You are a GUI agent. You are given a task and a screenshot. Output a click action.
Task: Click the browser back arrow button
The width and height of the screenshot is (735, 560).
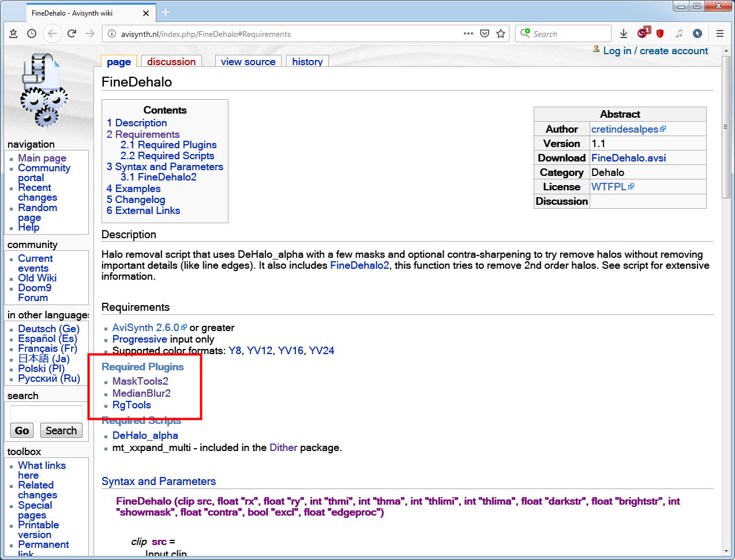[52, 33]
